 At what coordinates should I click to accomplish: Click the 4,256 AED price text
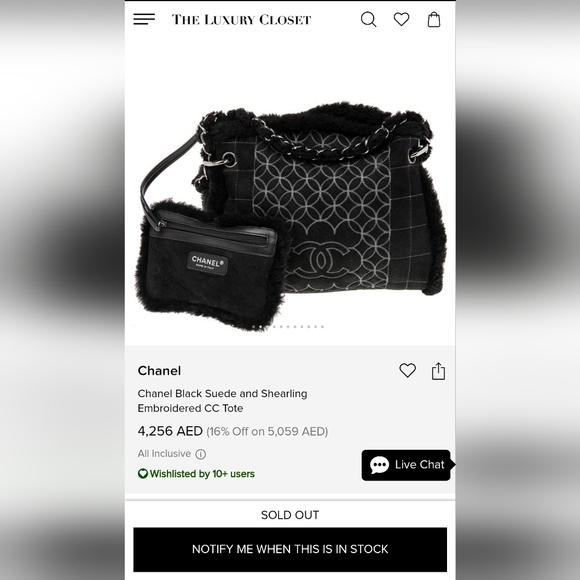[170, 431]
